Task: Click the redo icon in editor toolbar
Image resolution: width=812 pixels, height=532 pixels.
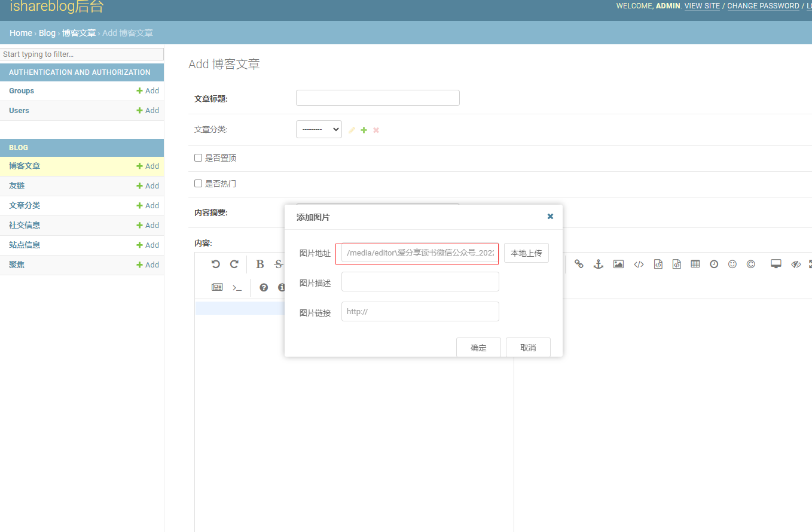Action: click(x=234, y=264)
